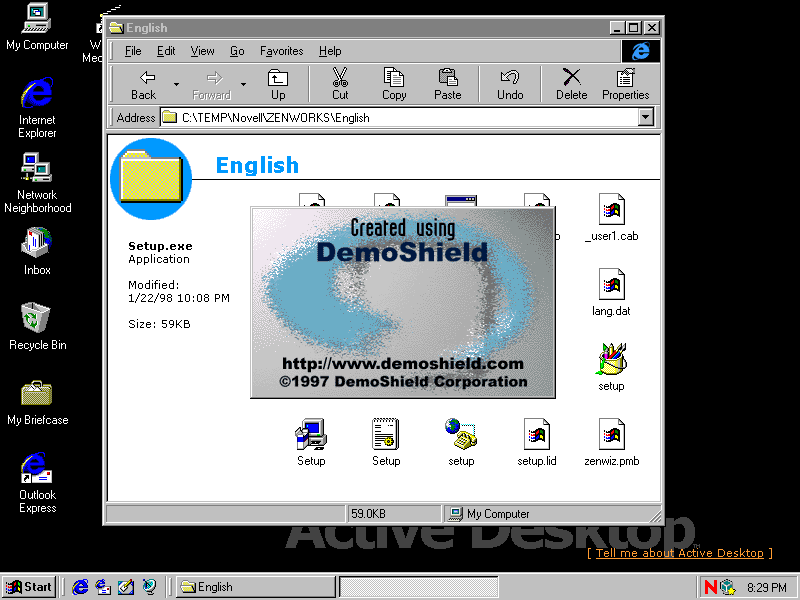The width and height of the screenshot is (800, 600).
Task: Go up one folder level
Action: pos(277,84)
